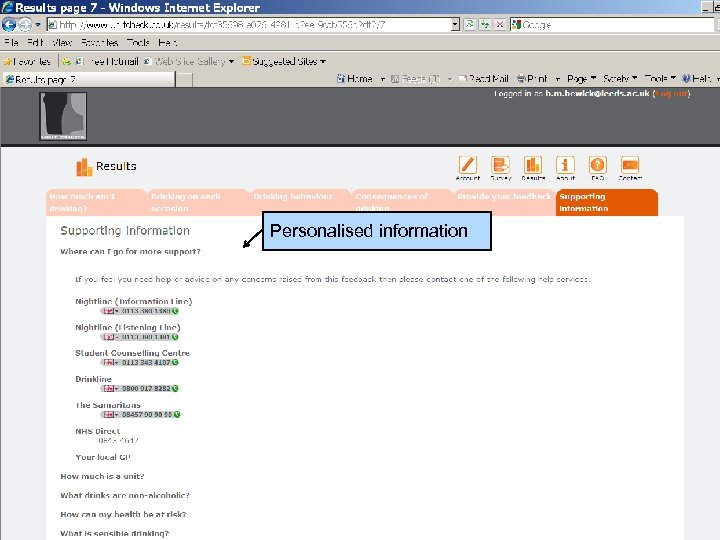
Task: Click the Your local GP text
Action: coord(103,457)
